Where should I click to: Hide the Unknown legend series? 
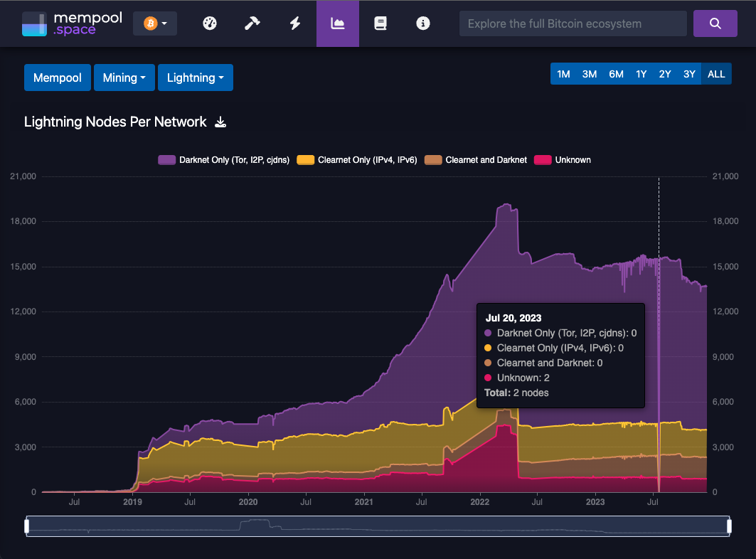pyautogui.click(x=563, y=160)
